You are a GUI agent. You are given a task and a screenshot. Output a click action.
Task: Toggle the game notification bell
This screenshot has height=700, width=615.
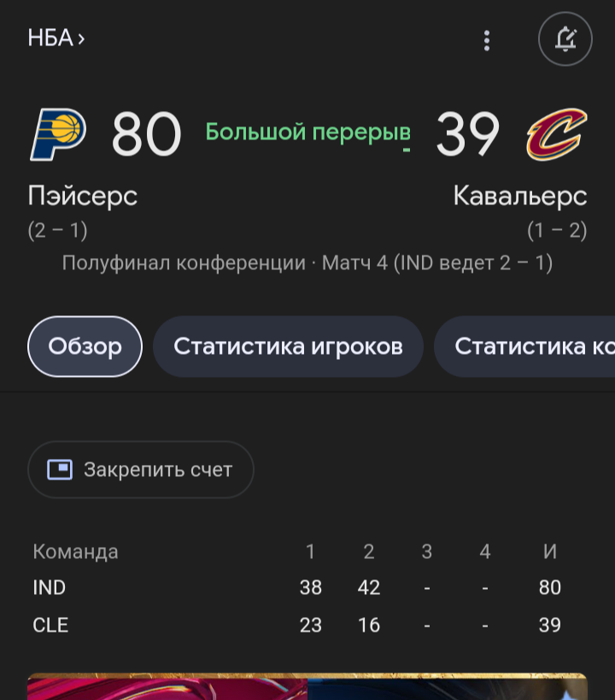565,39
